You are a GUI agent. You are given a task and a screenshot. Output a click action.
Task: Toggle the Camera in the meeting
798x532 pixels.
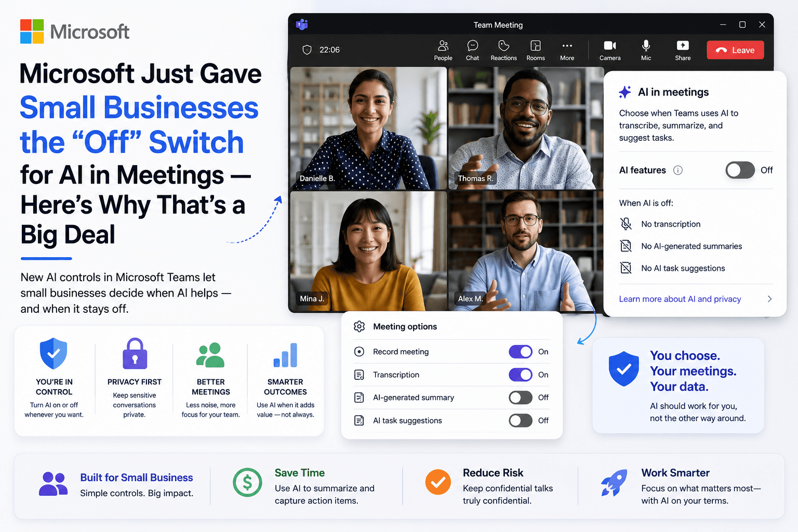610,50
